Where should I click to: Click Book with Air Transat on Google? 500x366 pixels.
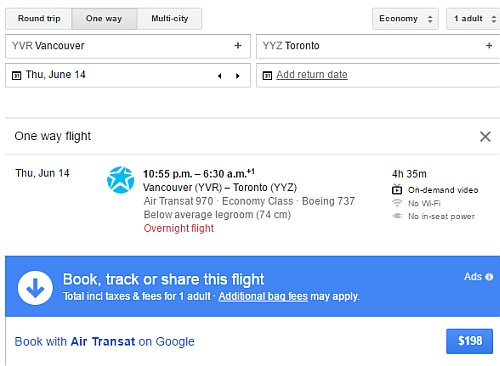tap(104, 342)
